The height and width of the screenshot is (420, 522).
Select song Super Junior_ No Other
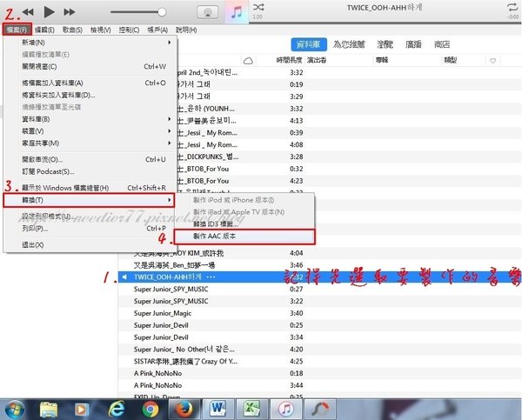[x=319, y=350]
